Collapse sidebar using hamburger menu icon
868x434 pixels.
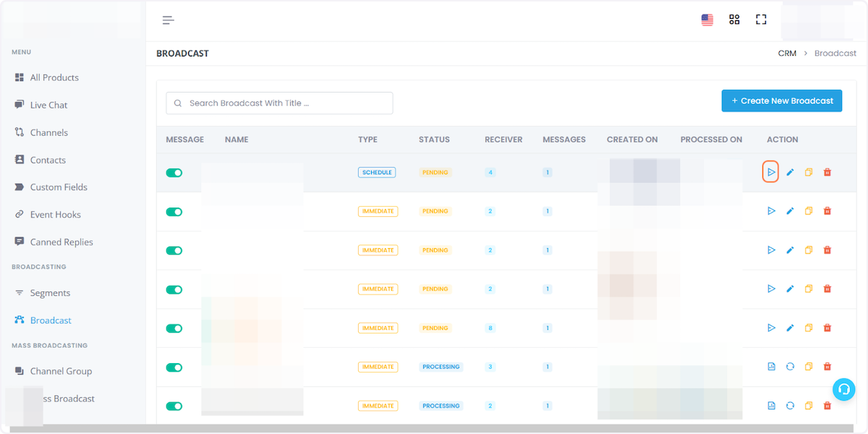(x=169, y=20)
